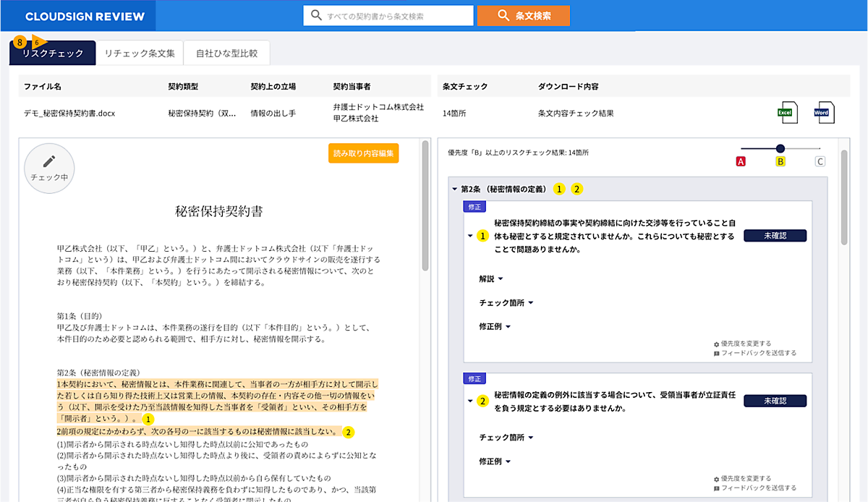
Task: Collapse the 第2条 (秘密情報の定義) section
Action: pyautogui.click(x=455, y=190)
